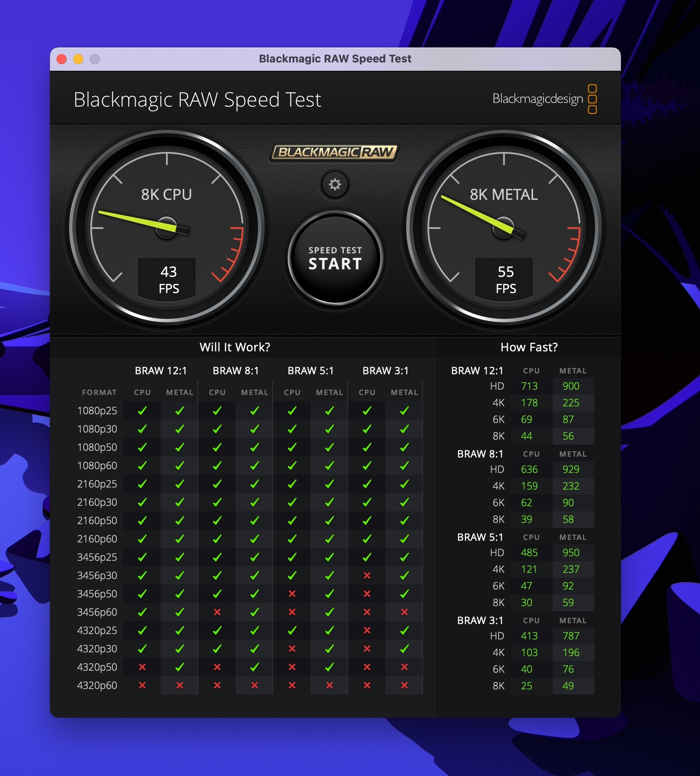
Task: Select the 4320p25 format row label
Action: pos(97,631)
